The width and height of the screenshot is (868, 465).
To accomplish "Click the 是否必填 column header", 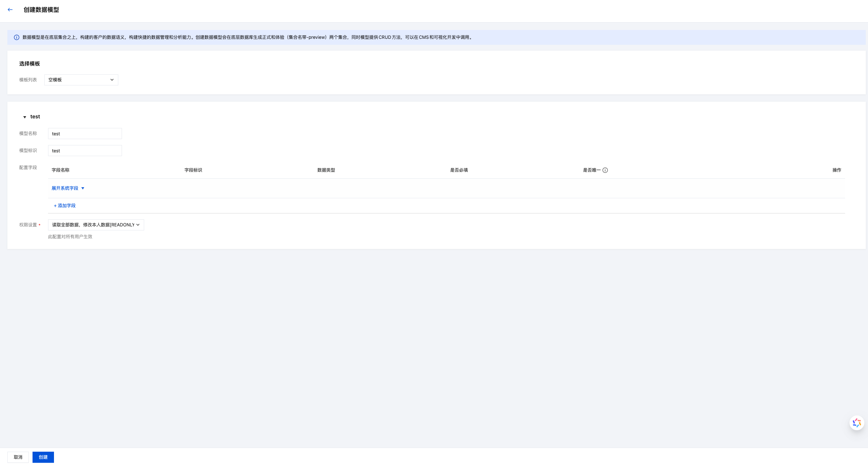I will 459,170.
